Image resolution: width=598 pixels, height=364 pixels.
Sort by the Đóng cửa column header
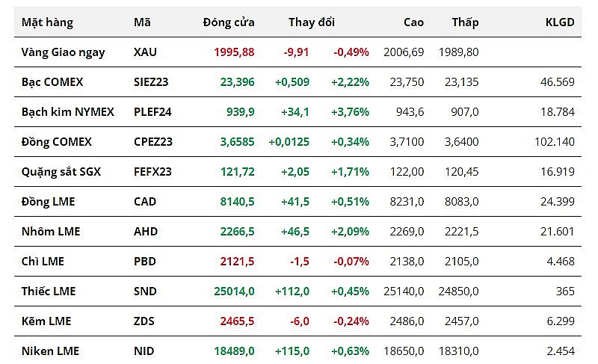coord(229,22)
